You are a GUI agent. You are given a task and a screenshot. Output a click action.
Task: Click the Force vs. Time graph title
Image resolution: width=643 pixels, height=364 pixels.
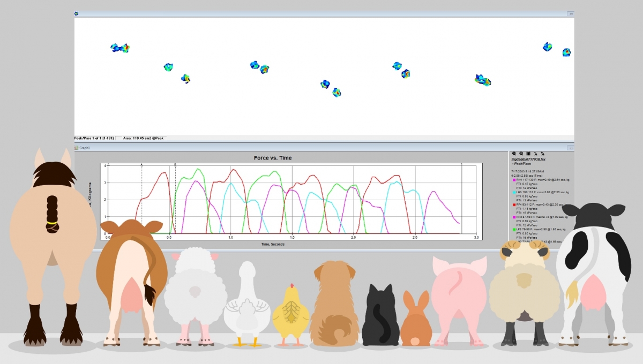pyautogui.click(x=273, y=158)
